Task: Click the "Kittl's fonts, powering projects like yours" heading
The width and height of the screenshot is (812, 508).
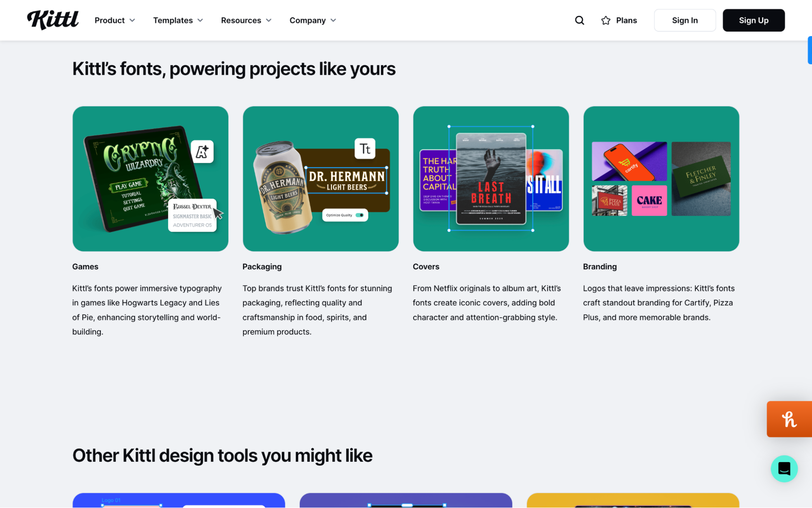Action: 234,69
